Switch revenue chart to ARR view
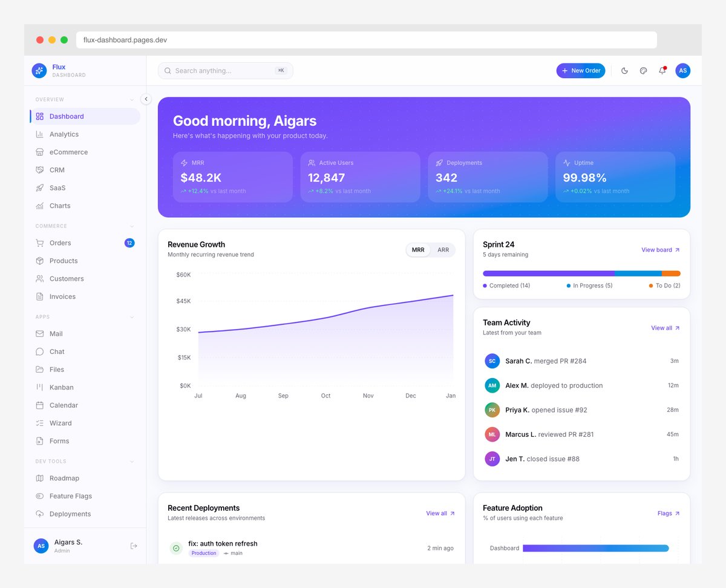Image resolution: width=726 pixels, height=588 pixels. pyautogui.click(x=443, y=249)
